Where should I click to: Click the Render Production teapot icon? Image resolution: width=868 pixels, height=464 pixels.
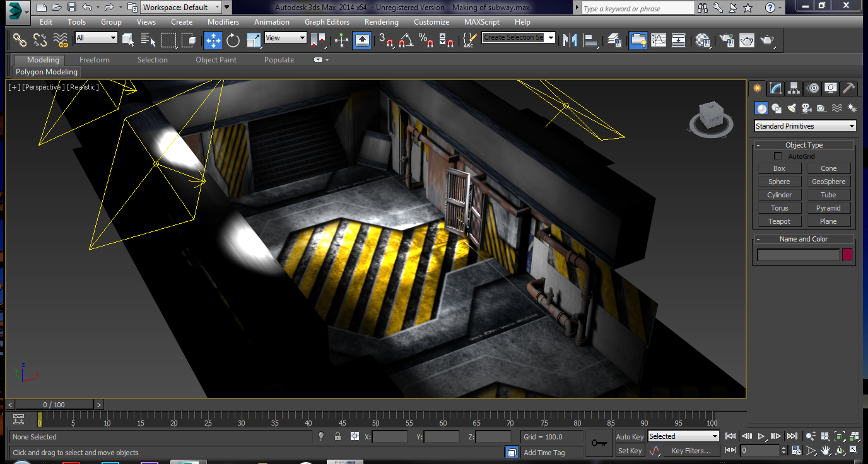coord(767,40)
